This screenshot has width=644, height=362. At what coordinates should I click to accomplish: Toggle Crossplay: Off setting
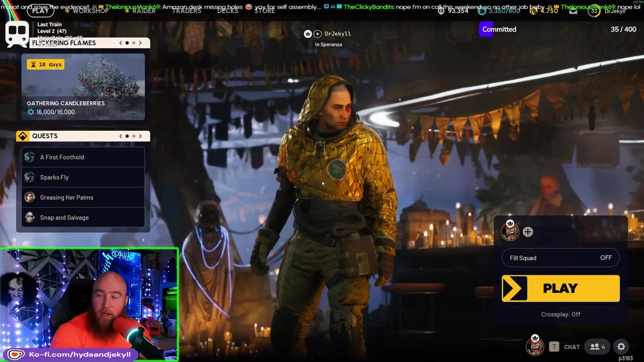[x=560, y=314]
